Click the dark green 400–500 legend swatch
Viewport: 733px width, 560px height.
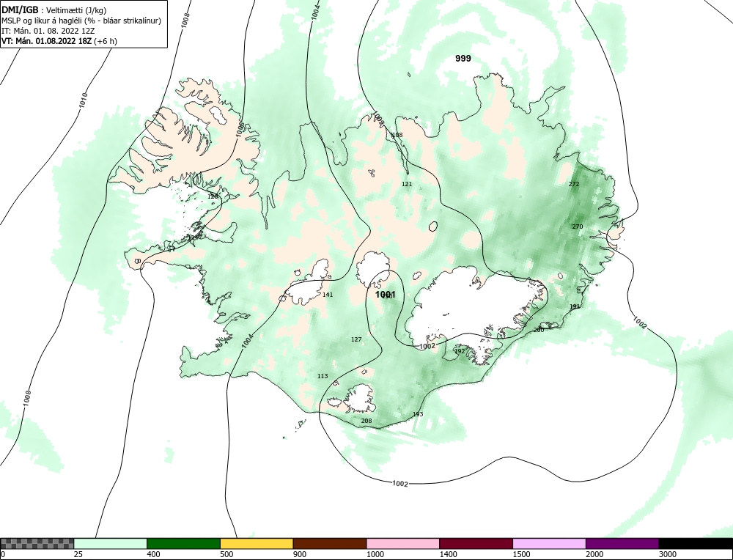coord(183,544)
